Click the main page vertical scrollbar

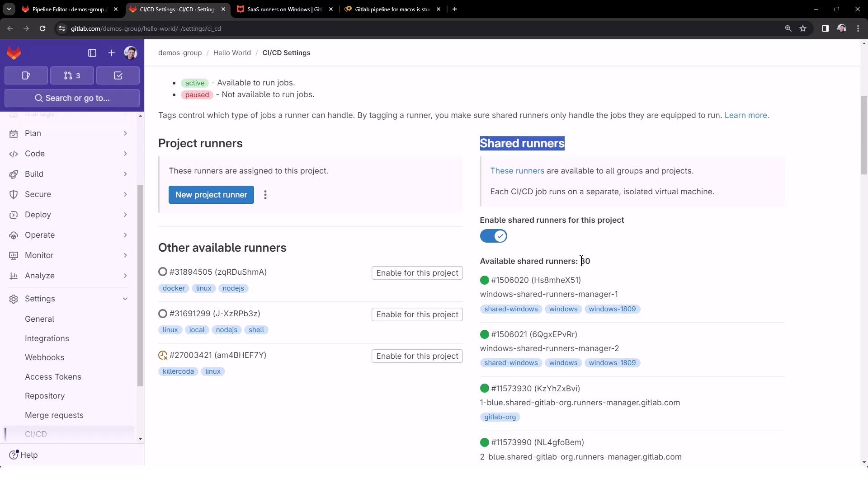(864, 136)
